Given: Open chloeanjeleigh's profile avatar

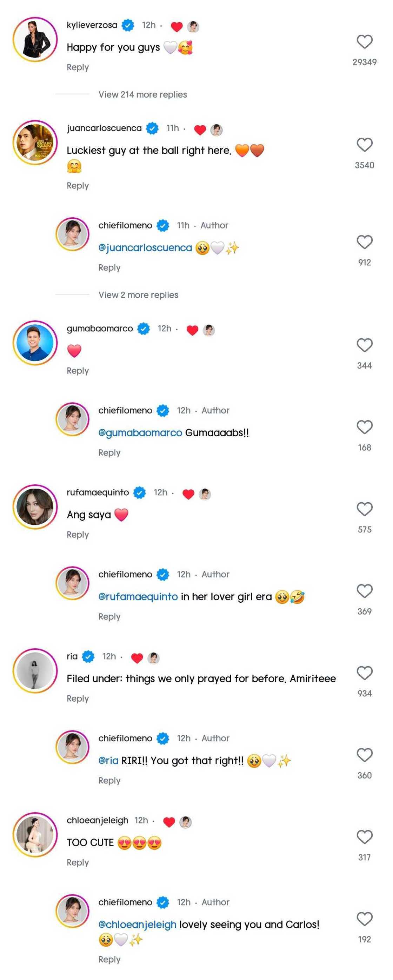Looking at the screenshot, I should click(x=35, y=835).
